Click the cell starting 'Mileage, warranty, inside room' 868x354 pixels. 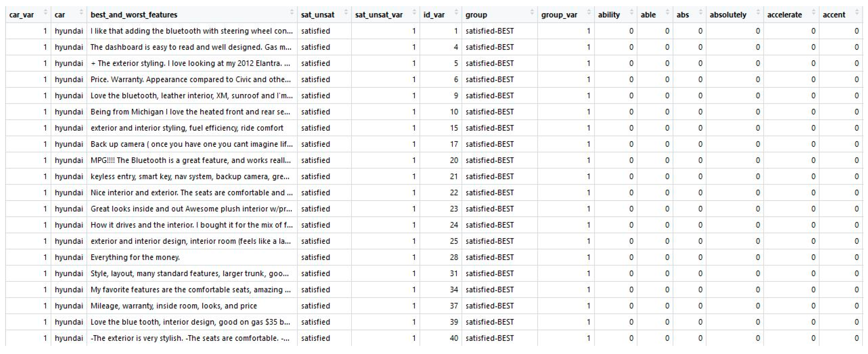(x=174, y=306)
